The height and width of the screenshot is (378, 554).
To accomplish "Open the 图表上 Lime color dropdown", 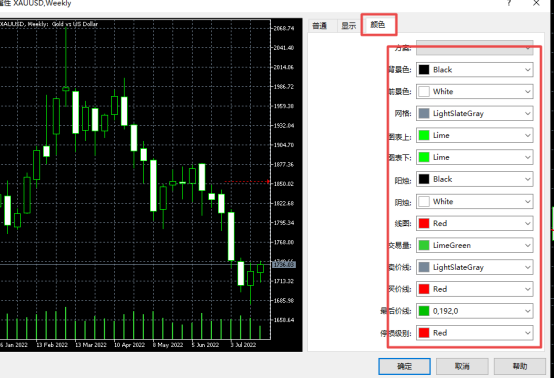I will coord(475,135).
